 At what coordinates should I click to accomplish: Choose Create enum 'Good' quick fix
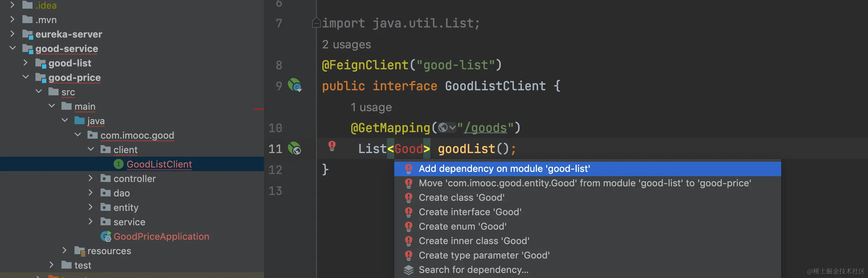(587, 226)
